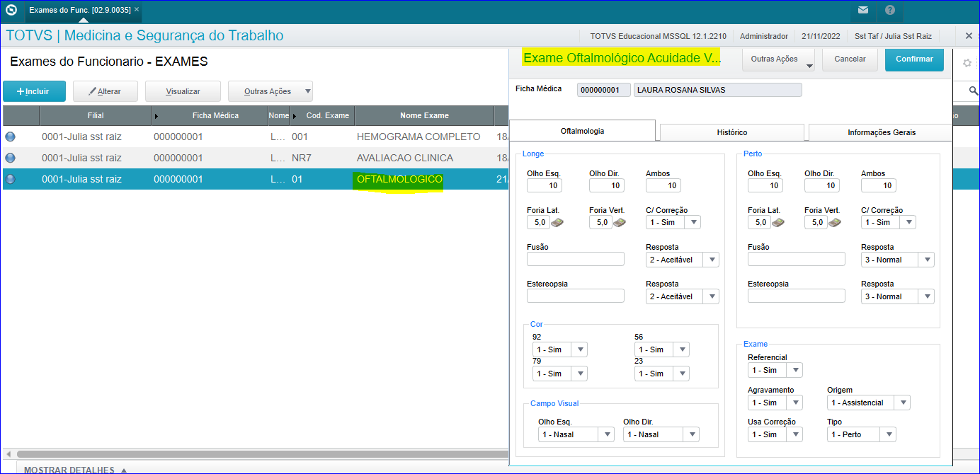
Task: Close the Exames do Func. tab
Action: [137, 10]
